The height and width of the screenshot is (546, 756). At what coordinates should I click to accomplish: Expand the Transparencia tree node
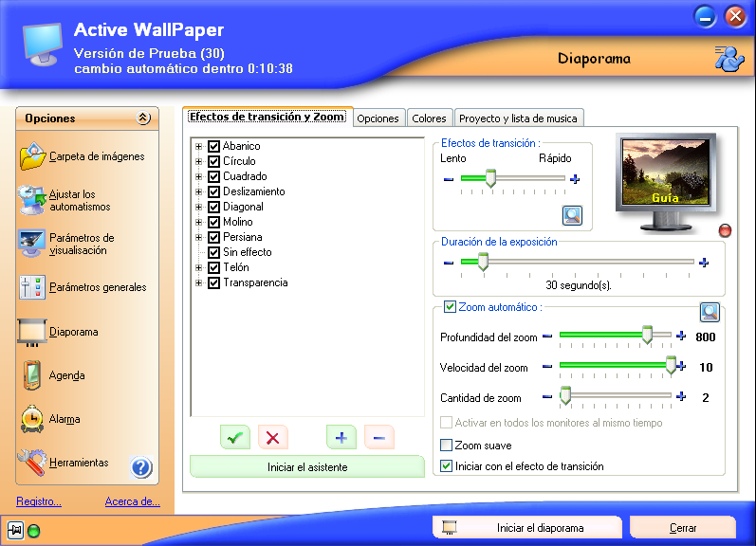pyautogui.click(x=198, y=282)
